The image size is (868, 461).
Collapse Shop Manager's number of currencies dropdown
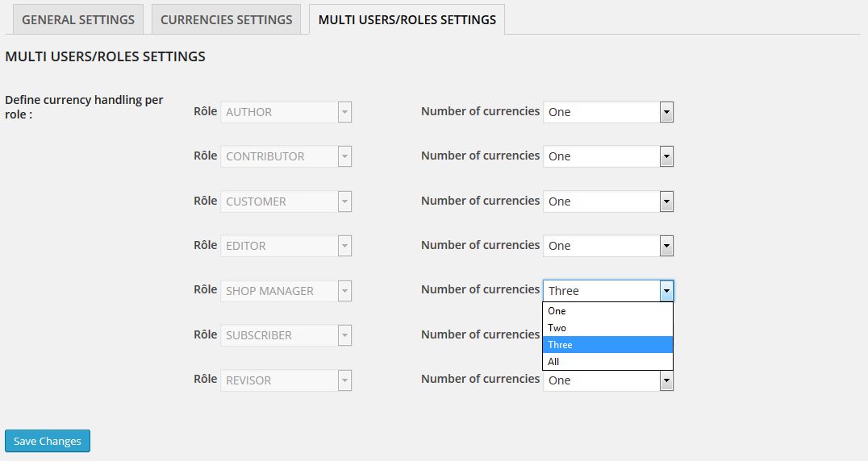pos(608,291)
